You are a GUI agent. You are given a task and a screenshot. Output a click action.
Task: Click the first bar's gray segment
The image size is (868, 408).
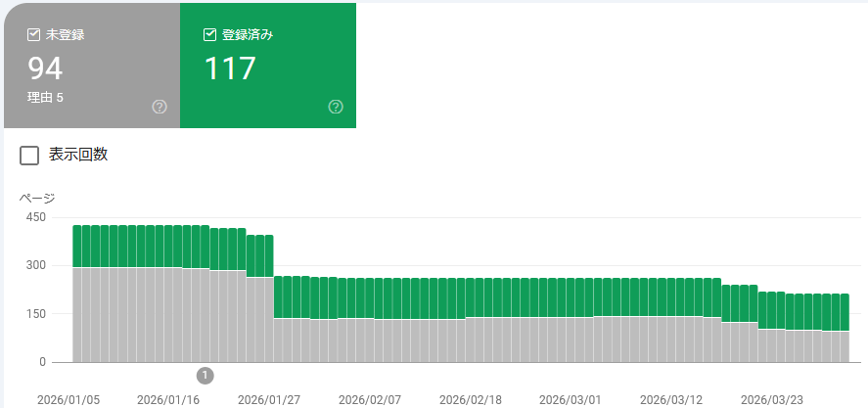[x=77, y=313]
